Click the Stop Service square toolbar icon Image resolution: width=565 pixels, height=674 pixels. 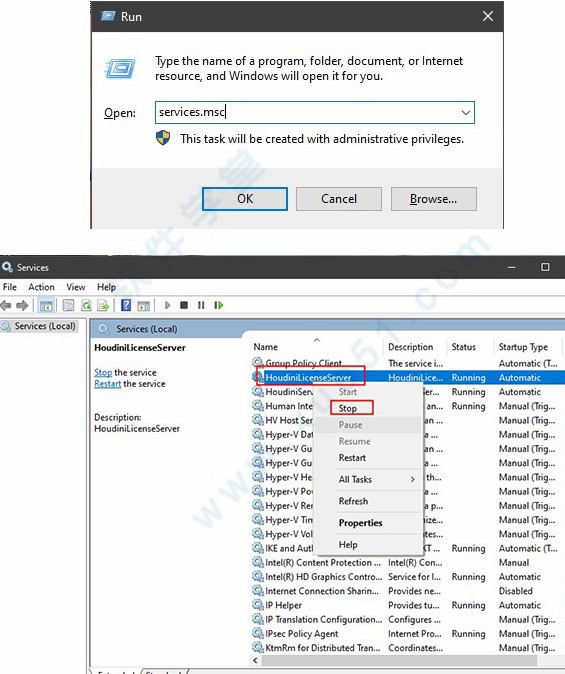tap(184, 305)
